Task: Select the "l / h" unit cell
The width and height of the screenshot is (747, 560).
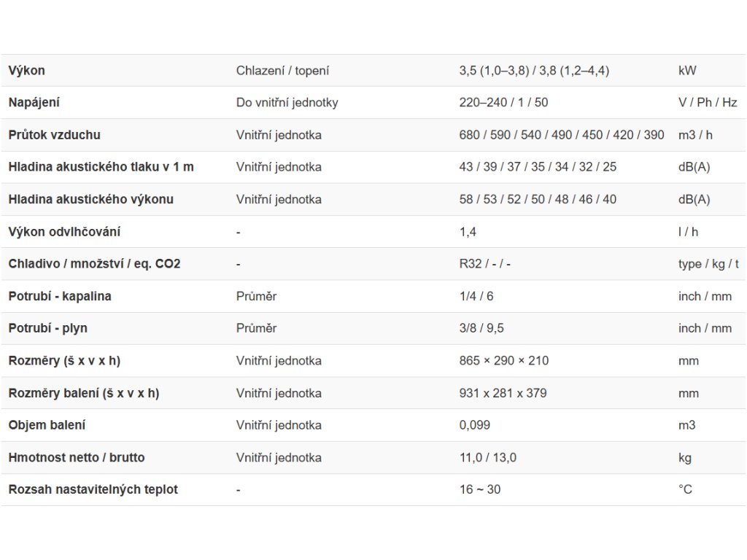Action: click(x=688, y=232)
